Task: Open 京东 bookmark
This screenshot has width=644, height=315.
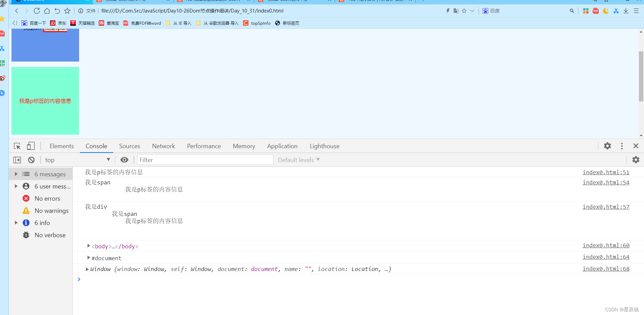Action: click(x=58, y=23)
